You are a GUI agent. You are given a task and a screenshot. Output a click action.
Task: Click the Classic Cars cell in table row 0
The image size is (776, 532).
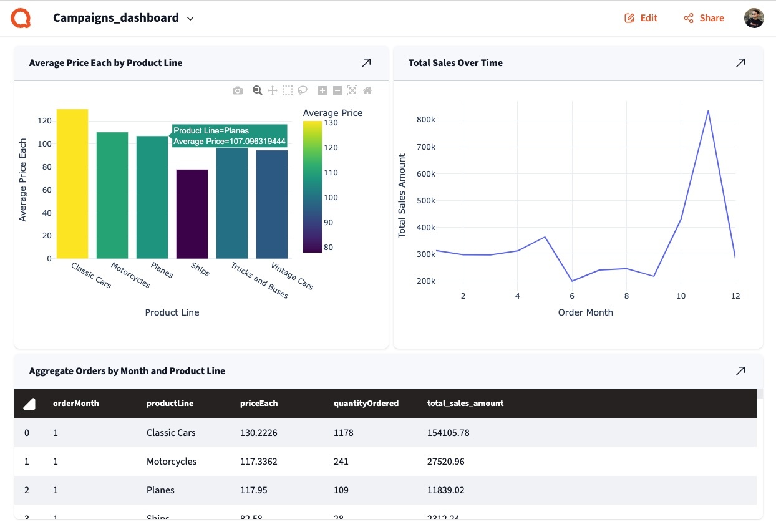point(171,433)
